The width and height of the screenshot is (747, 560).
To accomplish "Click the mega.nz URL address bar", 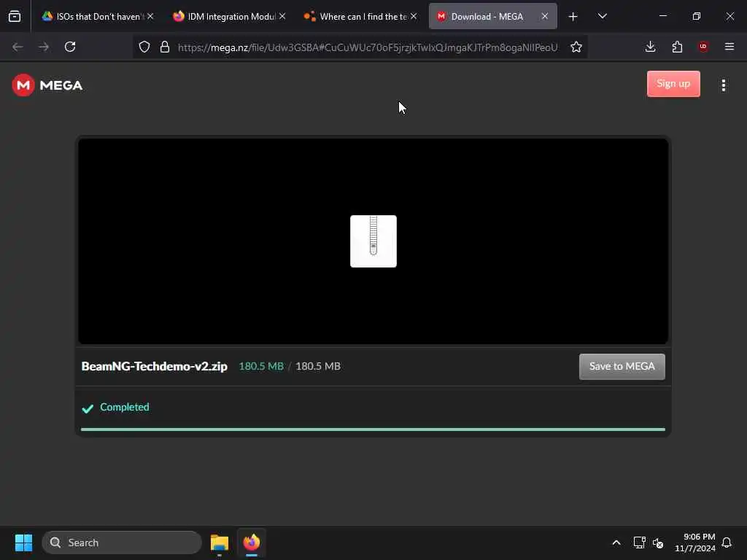I will (368, 47).
